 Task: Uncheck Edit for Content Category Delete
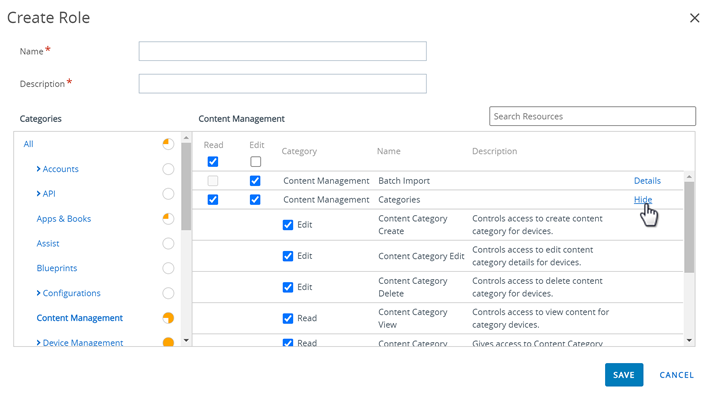pos(288,287)
